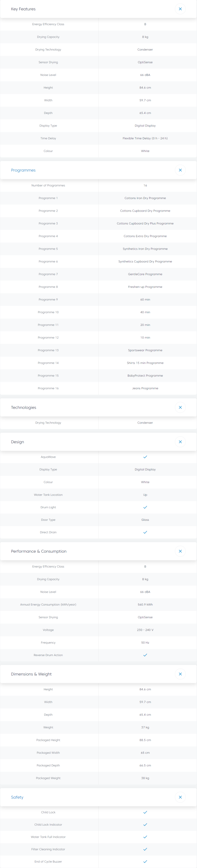Click the Annual Energy Consumption row label

[x=48, y=605]
